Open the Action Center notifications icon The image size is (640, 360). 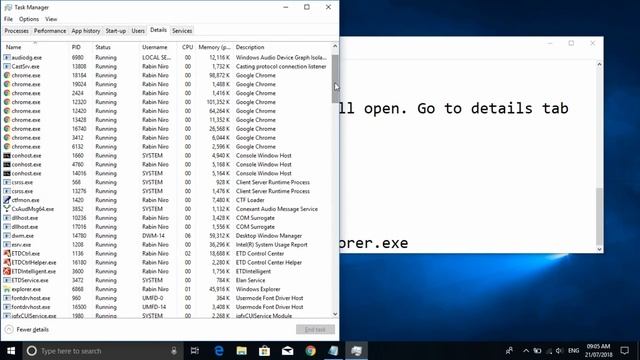click(x=624, y=351)
